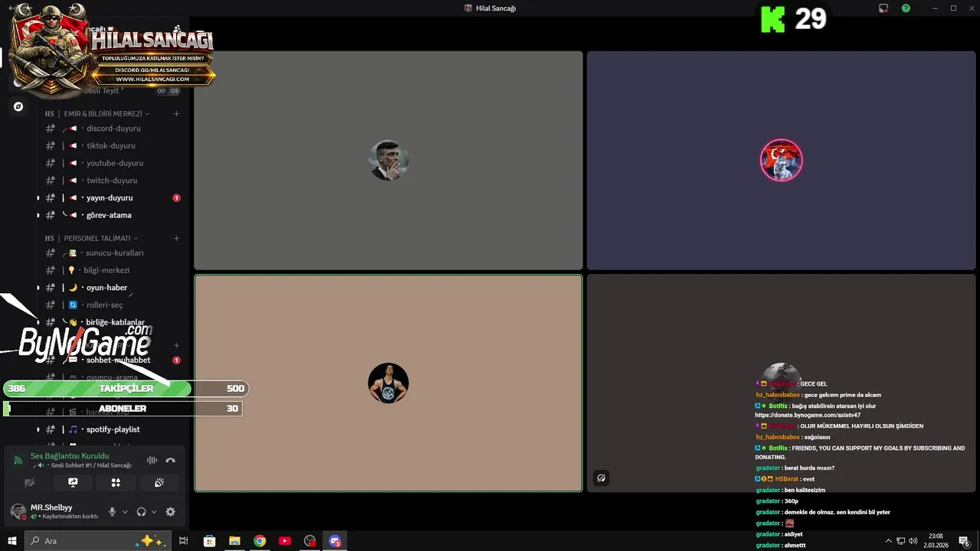Open the network status tray icon
Viewport: 980px width, 551px height.
[x=900, y=541]
